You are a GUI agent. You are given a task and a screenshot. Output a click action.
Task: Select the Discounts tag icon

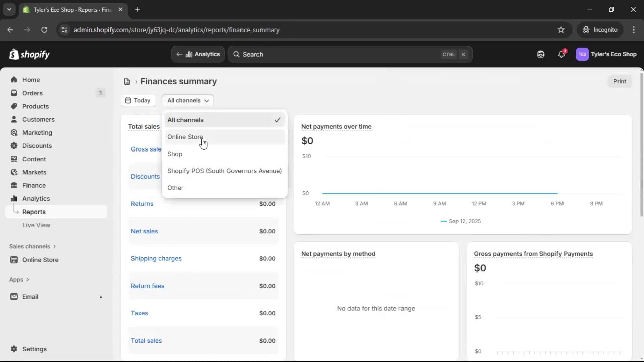14,146
